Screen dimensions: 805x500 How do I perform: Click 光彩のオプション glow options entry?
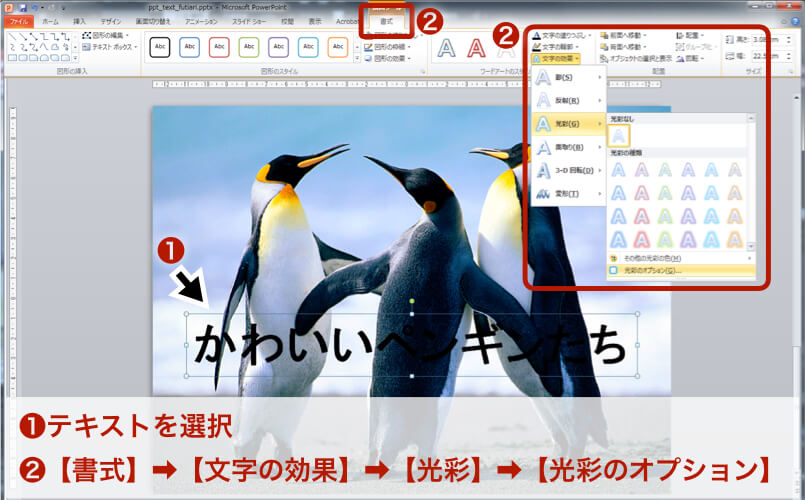point(681,270)
